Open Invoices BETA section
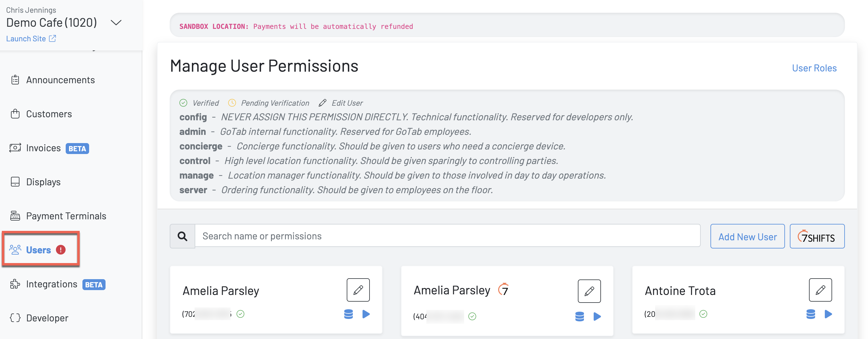The width and height of the screenshot is (868, 339). [43, 148]
